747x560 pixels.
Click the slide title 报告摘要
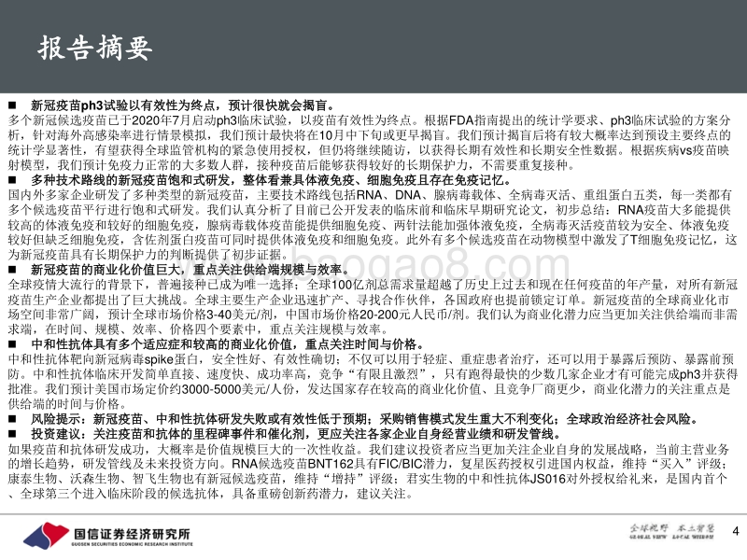[95, 49]
